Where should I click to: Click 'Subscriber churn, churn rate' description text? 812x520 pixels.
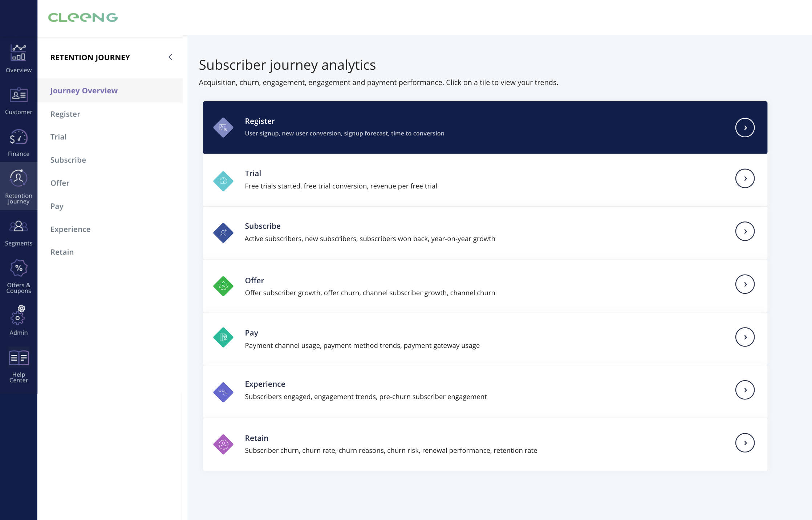[x=391, y=450]
